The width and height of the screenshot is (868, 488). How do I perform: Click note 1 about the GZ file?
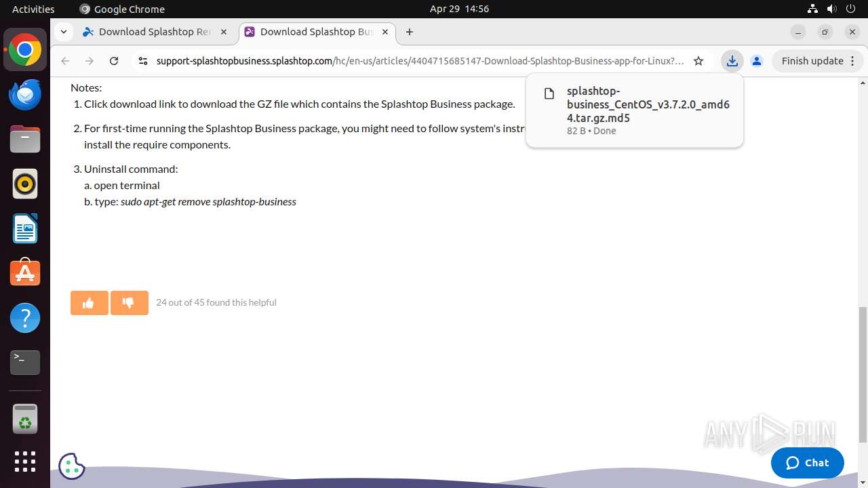click(294, 104)
